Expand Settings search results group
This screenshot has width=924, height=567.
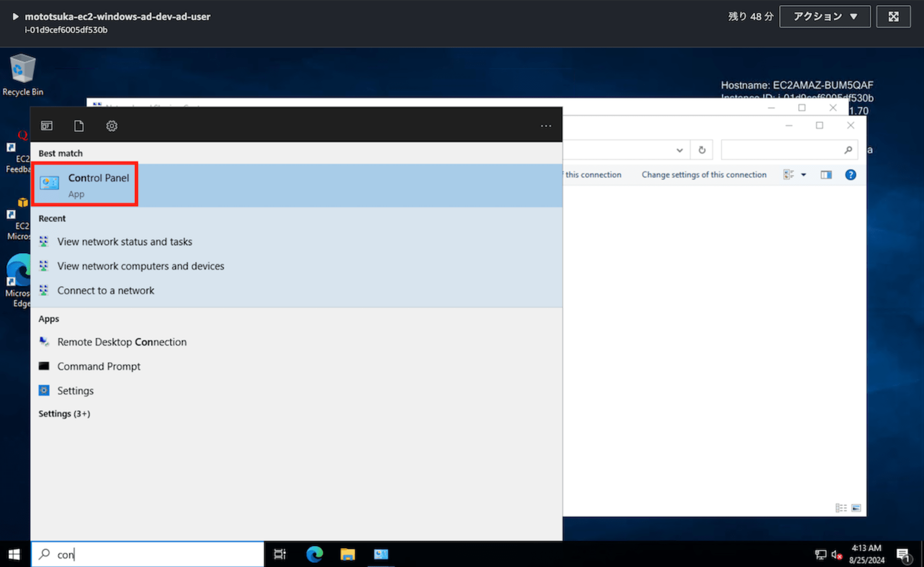tap(64, 413)
